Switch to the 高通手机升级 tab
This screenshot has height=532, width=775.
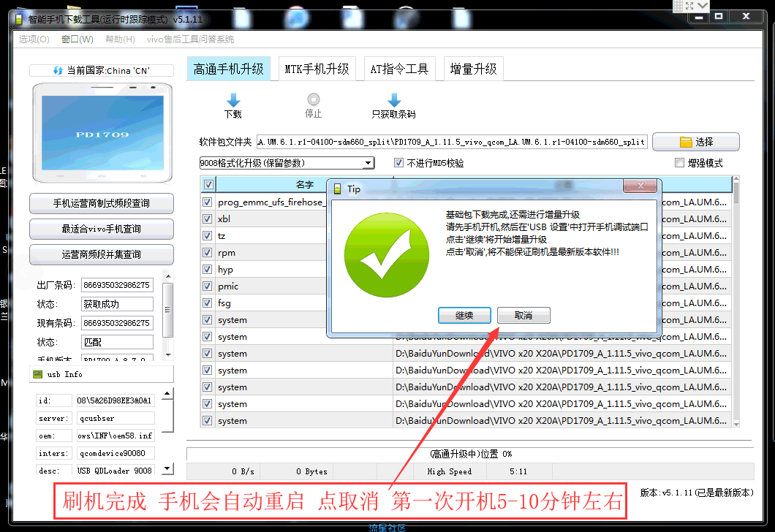pos(228,69)
